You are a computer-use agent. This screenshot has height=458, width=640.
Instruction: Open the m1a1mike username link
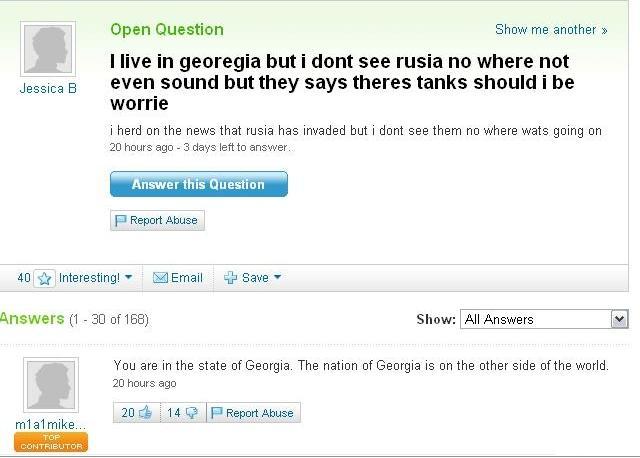tap(51, 425)
